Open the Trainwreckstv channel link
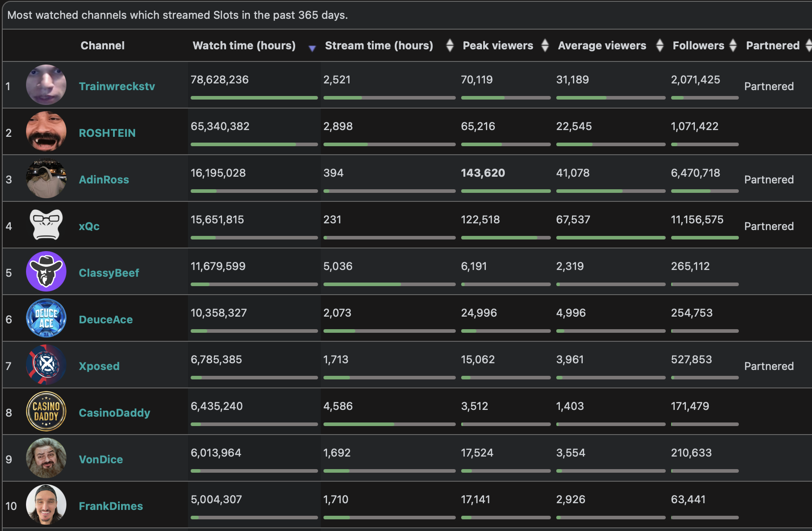The height and width of the screenshot is (531, 812). point(117,87)
